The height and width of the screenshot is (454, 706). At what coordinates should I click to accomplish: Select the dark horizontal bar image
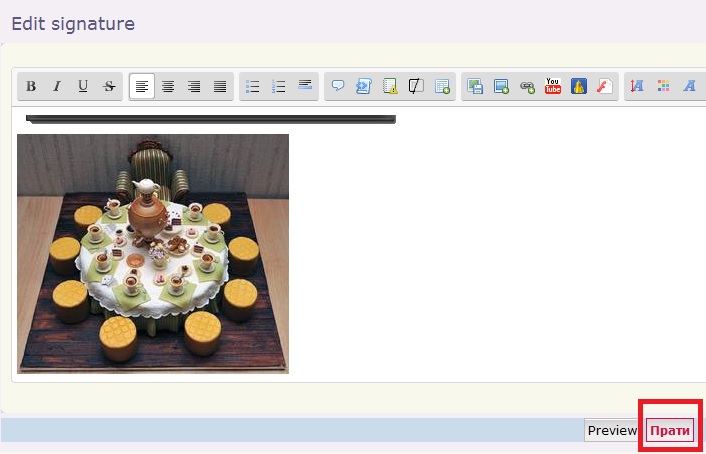[x=211, y=119]
